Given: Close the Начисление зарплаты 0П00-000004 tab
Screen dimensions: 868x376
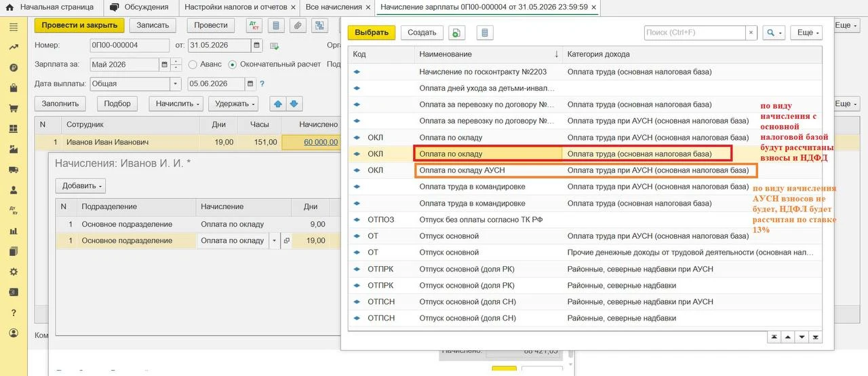Looking at the screenshot, I should (594, 7).
